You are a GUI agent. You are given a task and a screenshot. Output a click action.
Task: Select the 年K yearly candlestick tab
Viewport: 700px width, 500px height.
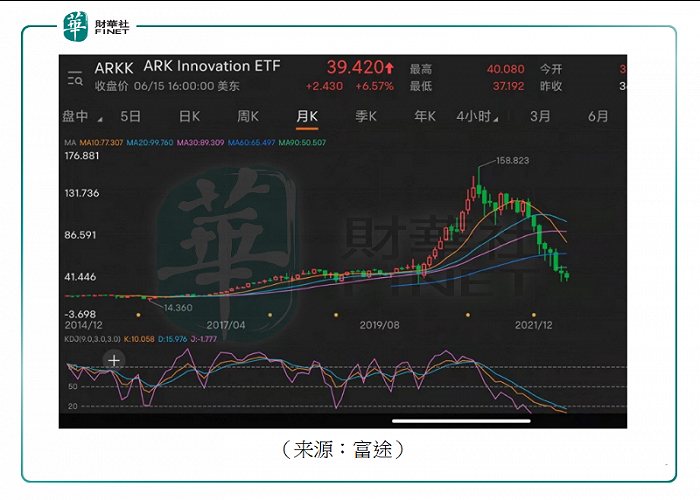(x=425, y=117)
